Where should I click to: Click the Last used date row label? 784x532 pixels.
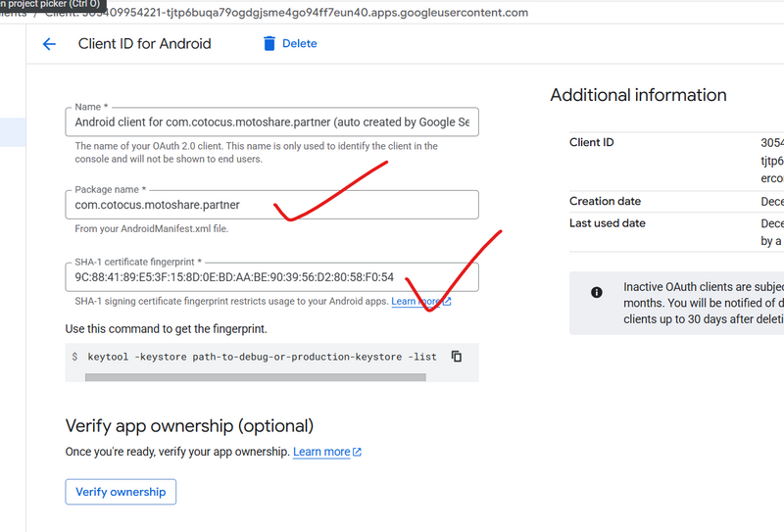coord(607,223)
